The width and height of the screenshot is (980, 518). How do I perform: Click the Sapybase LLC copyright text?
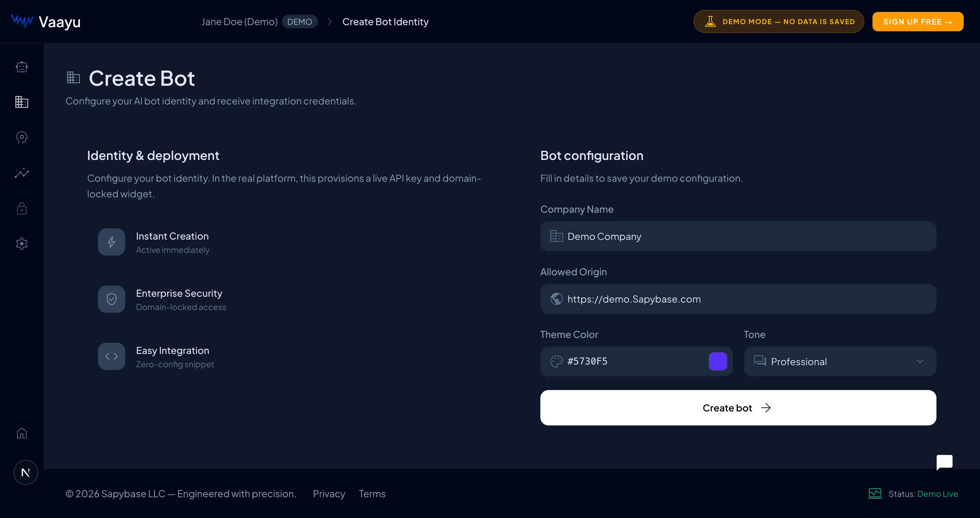tap(181, 493)
